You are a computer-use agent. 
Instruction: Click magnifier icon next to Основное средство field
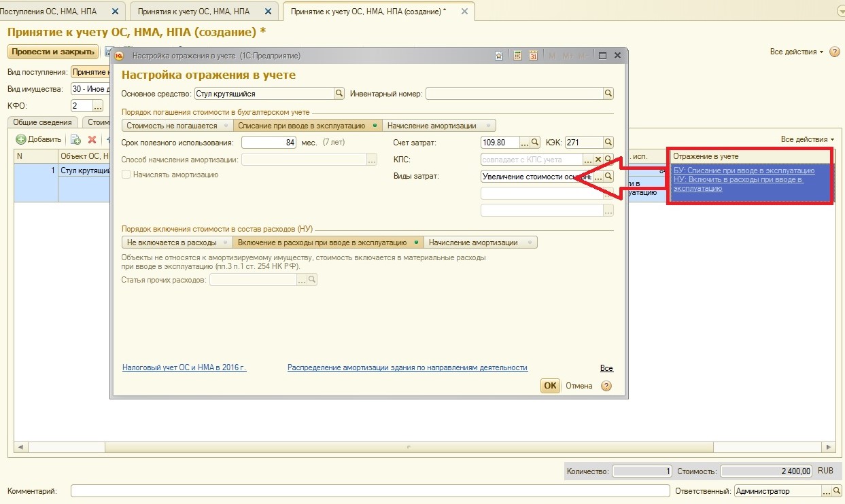click(339, 94)
